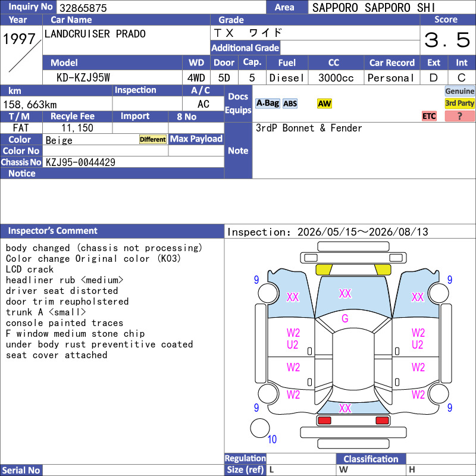This screenshot has width=476, height=476.
Task: Click the 4WD drive value
Action: click(x=196, y=78)
